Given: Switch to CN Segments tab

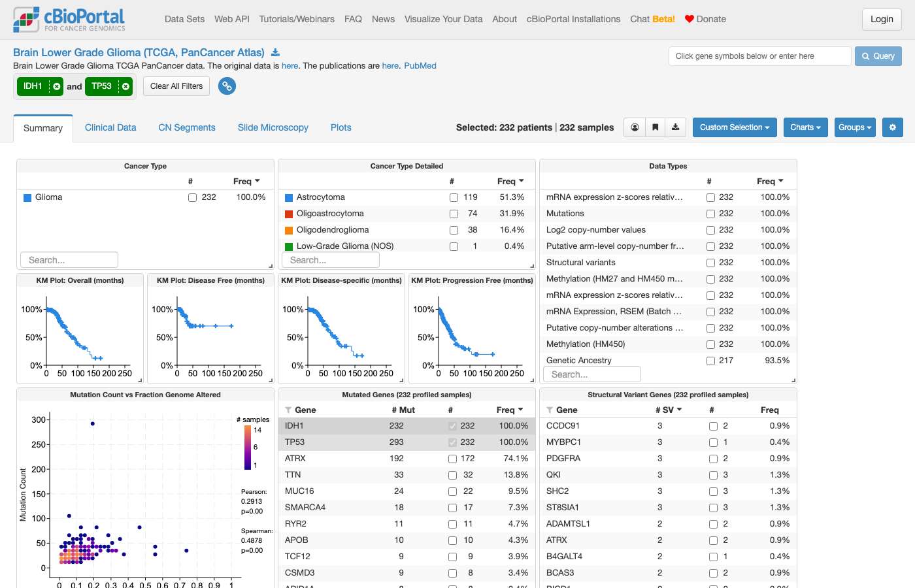Looking at the screenshot, I should click(187, 127).
